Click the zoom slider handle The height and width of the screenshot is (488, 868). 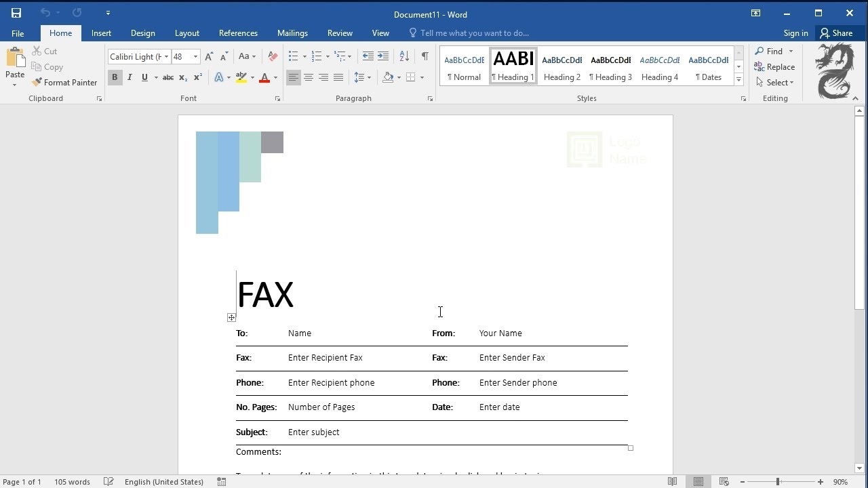(x=778, y=482)
